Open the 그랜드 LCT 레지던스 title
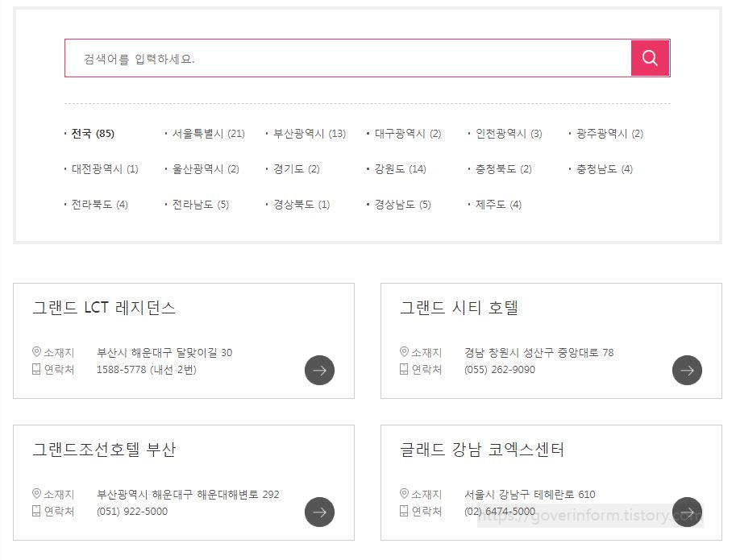736x560 pixels. (104, 308)
